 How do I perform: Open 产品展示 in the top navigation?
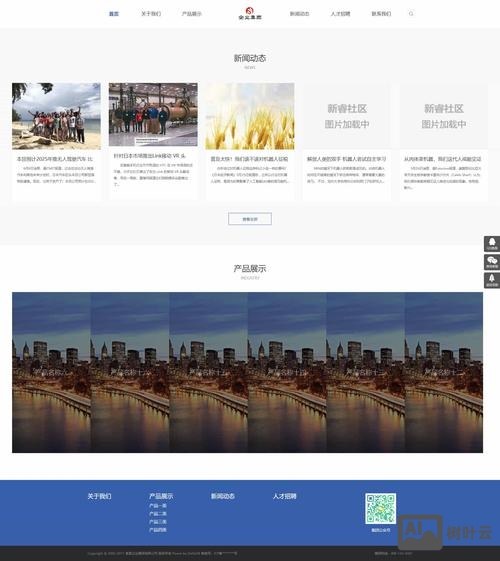(192, 14)
